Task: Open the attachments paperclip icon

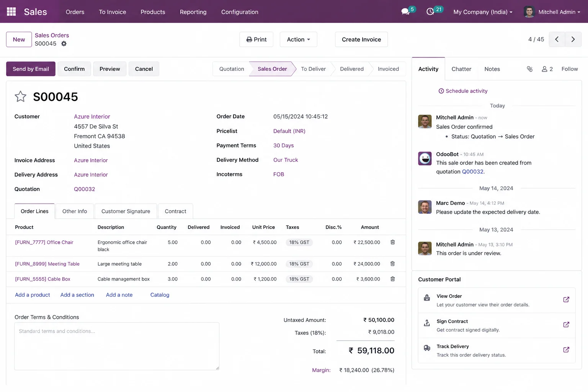Action: pos(530,69)
